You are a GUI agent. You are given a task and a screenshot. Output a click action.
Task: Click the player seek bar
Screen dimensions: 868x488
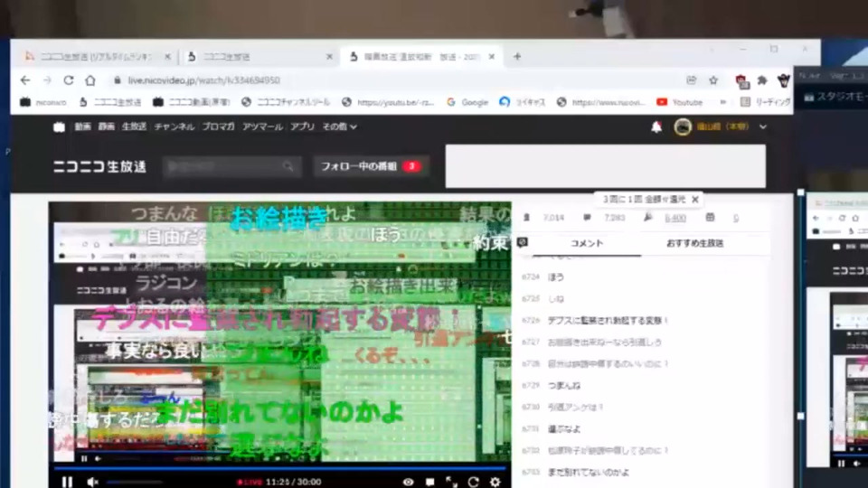click(x=279, y=467)
